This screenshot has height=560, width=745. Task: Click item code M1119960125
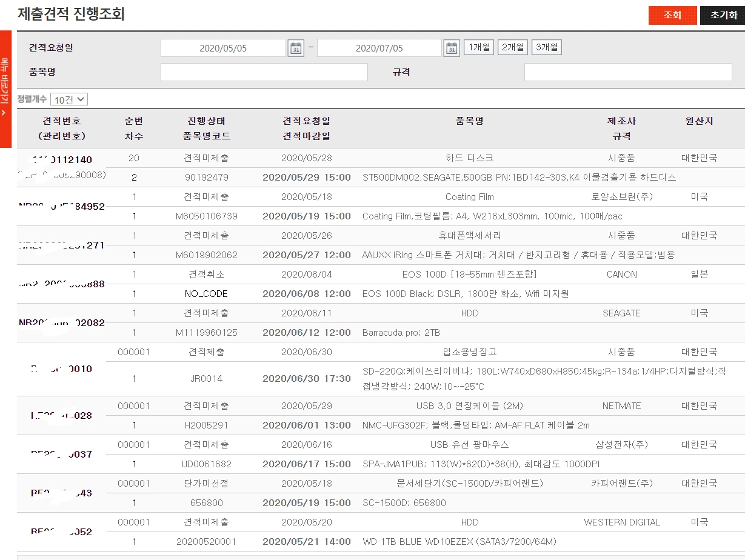coord(206,333)
